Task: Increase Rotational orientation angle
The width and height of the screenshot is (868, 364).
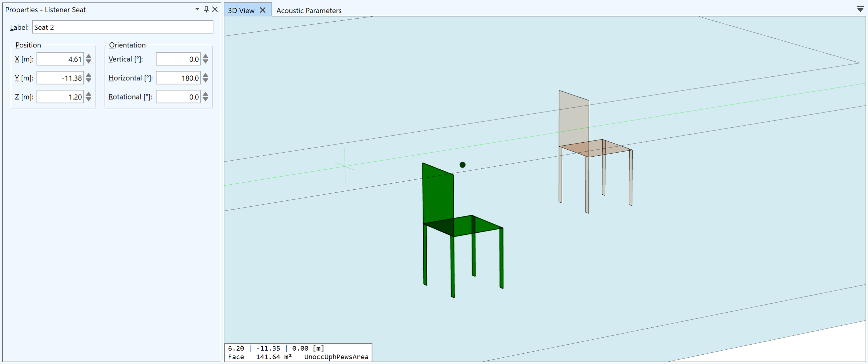Action: coord(206,95)
